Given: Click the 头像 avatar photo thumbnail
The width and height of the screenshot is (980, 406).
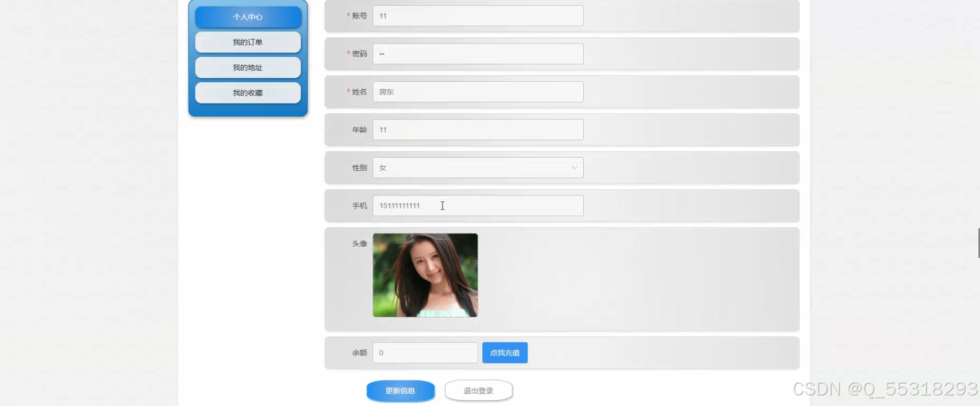Looking at the screenshot, I should pyautogui.click(x=425, y=275).
